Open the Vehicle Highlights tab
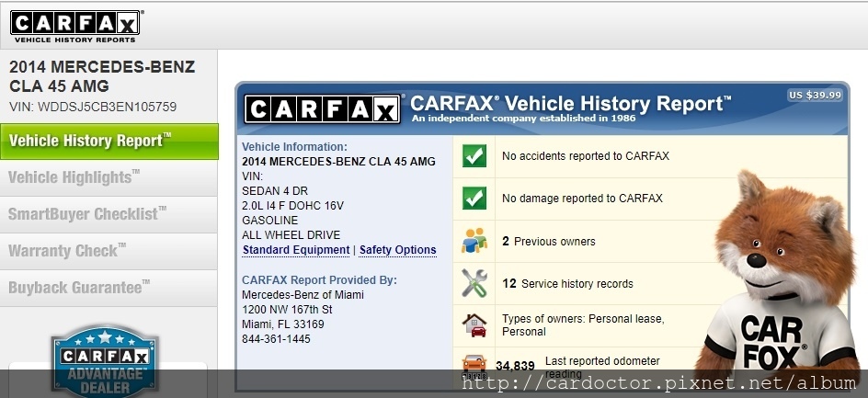 click(109, 177)
